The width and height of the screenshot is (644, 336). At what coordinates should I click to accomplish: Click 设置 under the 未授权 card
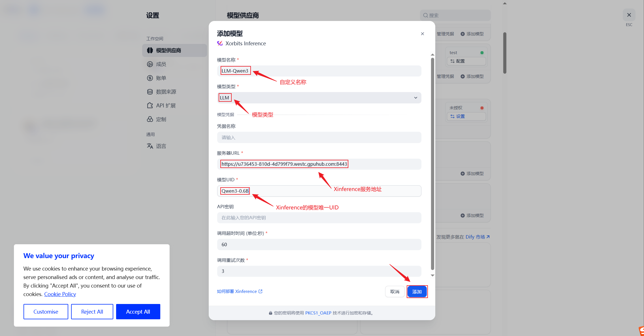[x=466, y=116]
